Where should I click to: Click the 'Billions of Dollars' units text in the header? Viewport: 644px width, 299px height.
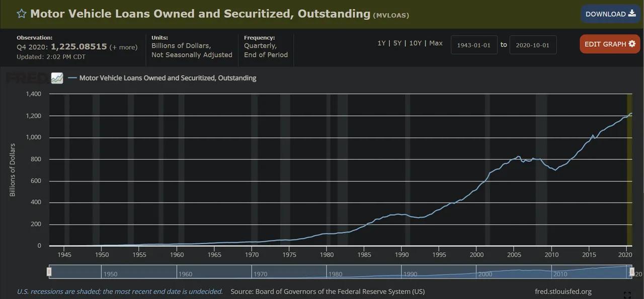[181, 46]
